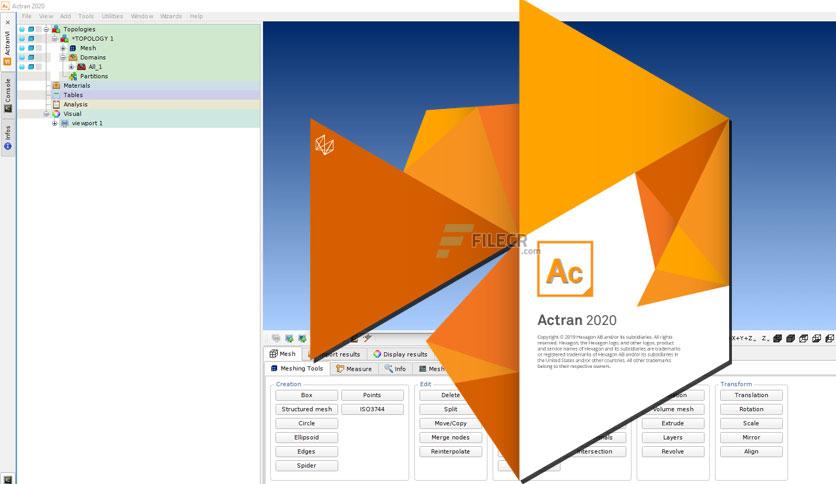This screenshot has height=484, width=836.
Task: Open the Infos side tab
Action: pyautogui.click(x=7, y=138)
